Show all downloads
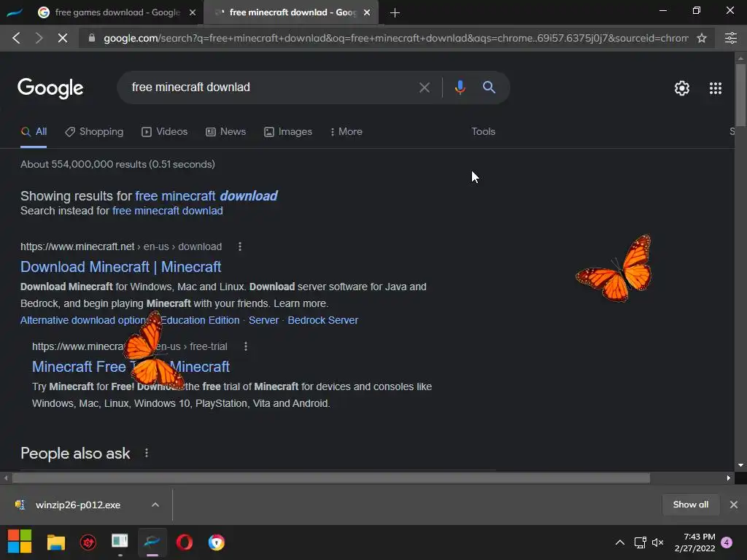Viewport: 747px width, 560px height. (690, 505)
